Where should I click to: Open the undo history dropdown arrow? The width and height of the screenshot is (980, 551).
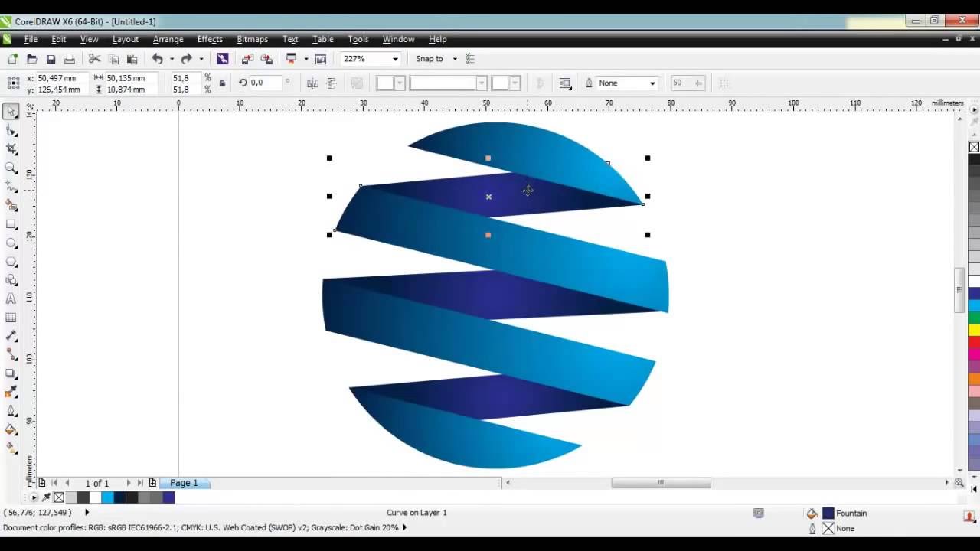tap(171, 59)
